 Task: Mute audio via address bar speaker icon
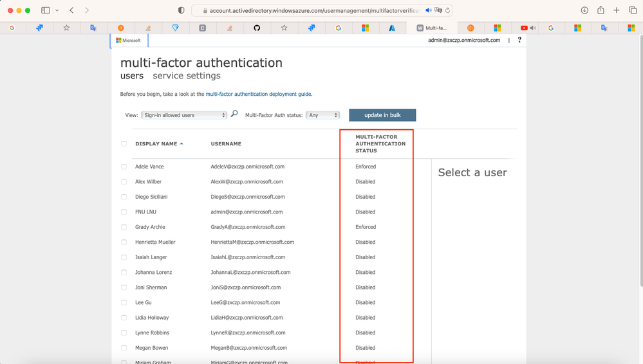click(429, 10)
